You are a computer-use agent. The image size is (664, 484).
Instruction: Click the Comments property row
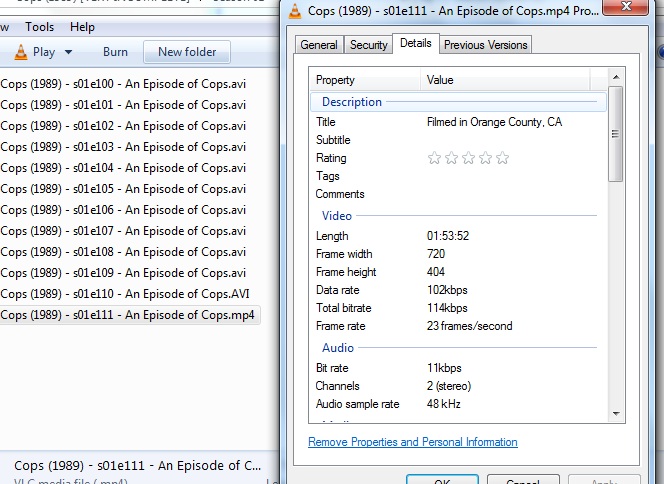point(456,194)
